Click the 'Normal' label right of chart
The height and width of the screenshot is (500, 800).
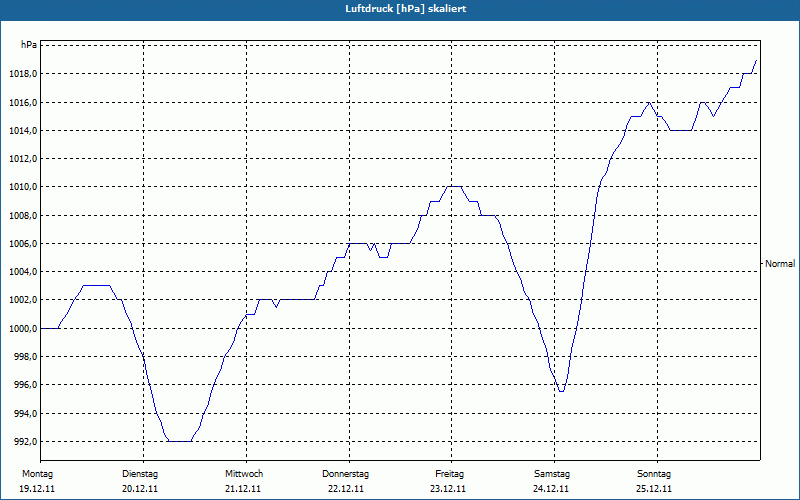click(780, 264)
